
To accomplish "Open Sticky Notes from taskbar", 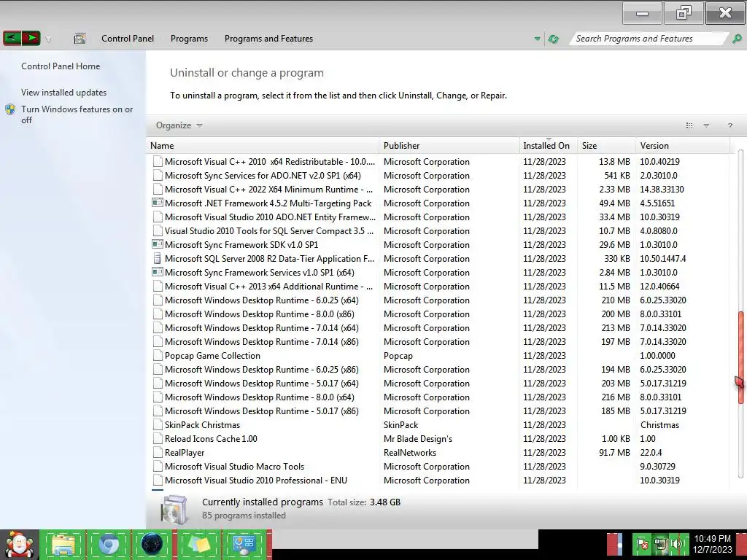I will 198,544.
